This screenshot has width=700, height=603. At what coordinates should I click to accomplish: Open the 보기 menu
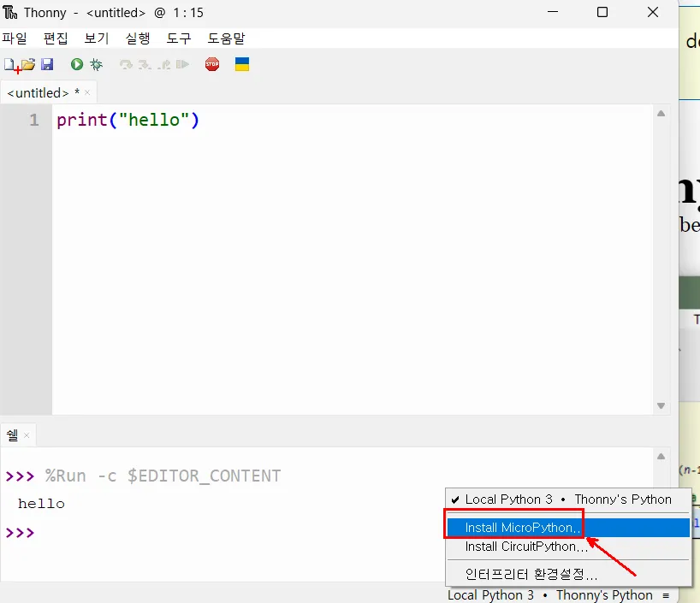click(97, 38)
